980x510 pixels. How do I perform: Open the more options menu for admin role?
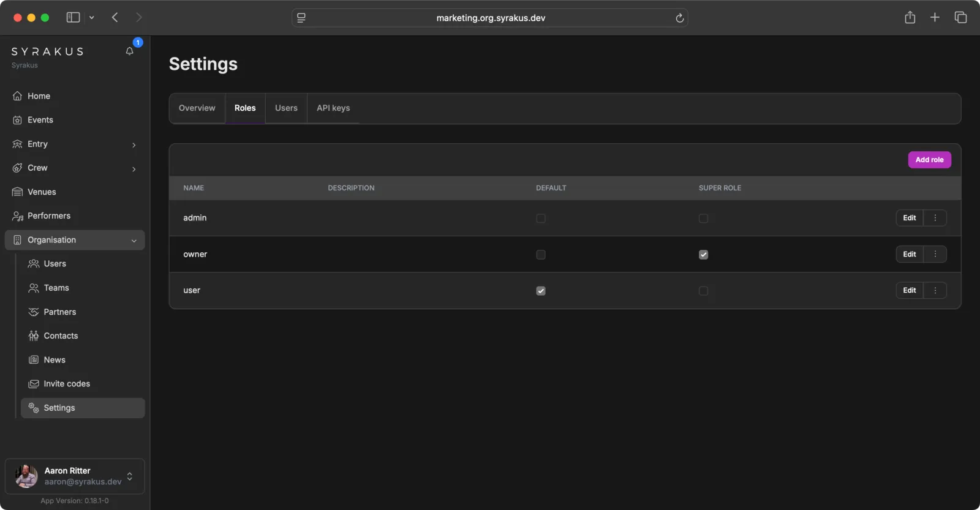tap(935, 218)
